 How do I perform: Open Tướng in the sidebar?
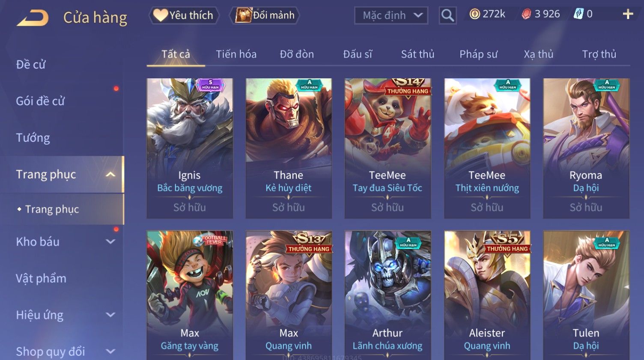33,138
